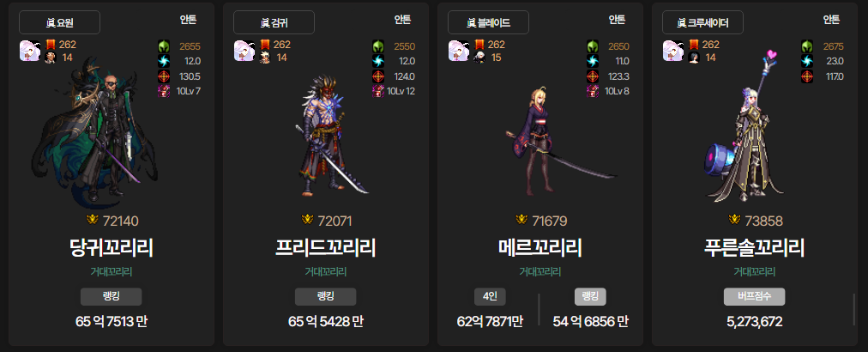Select the 랭킹 tab on 메르꼬리리 card

coord(590,296)
